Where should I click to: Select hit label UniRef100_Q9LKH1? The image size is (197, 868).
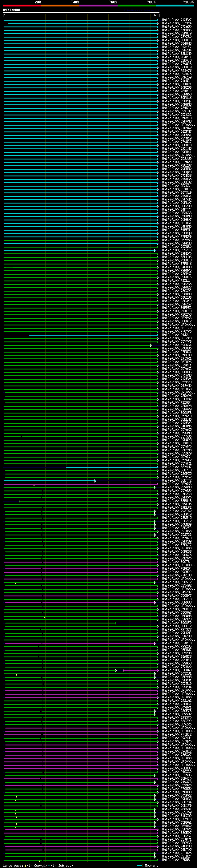(x=176, y=681)
